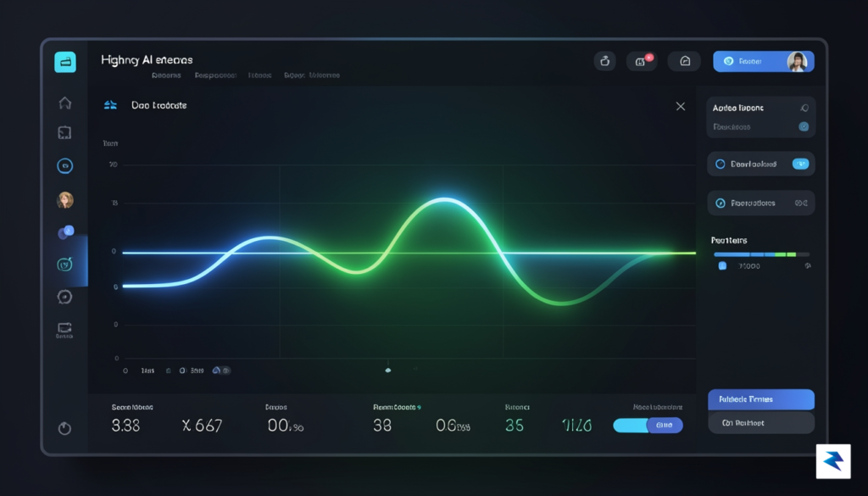Click the teal timeline marker below chart

point(388,370)
